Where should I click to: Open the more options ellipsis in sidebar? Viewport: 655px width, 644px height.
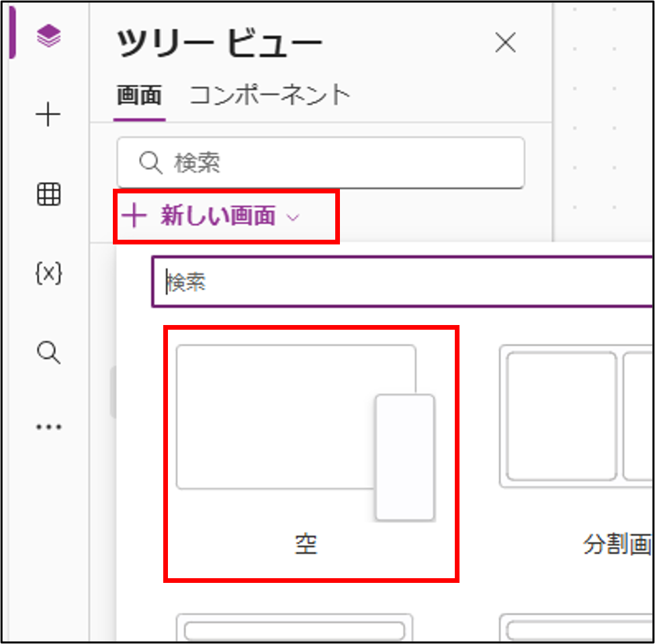click(x=48, y=427)
